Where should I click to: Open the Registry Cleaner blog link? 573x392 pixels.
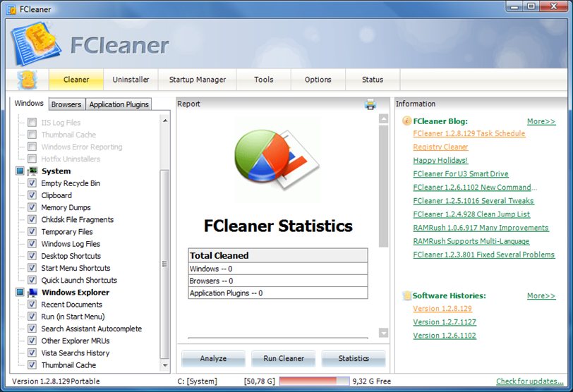tap(440, 147)
